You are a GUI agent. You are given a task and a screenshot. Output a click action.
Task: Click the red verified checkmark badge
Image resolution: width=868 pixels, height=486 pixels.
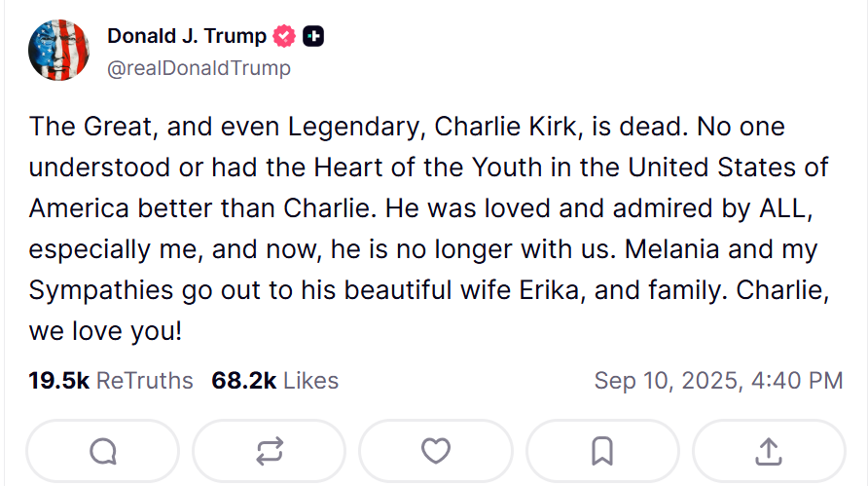(285, 37)
